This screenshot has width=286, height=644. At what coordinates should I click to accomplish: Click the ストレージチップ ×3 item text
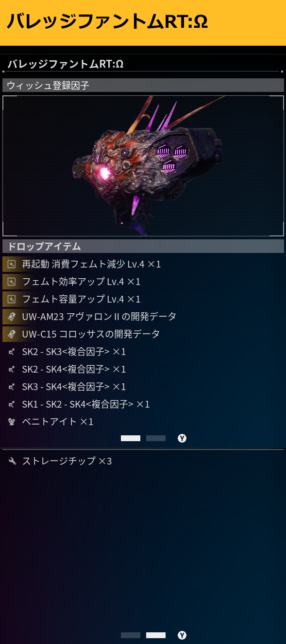click(67, 461)
